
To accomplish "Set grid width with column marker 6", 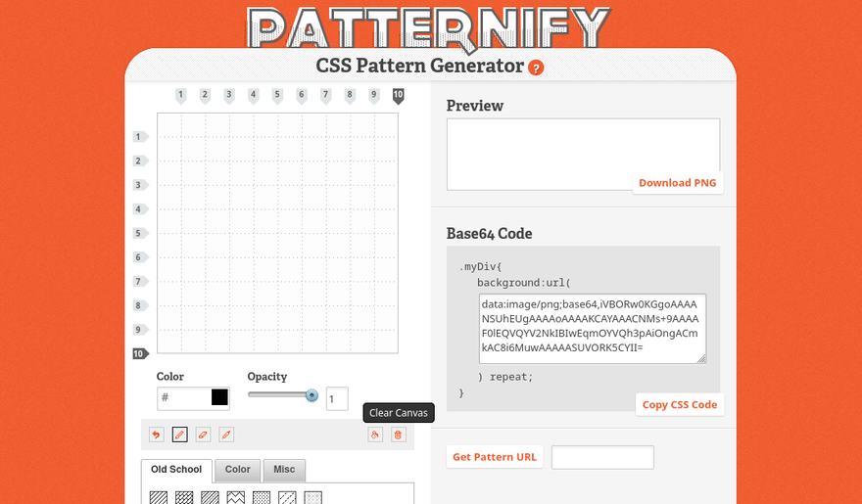I will [302, 96].
